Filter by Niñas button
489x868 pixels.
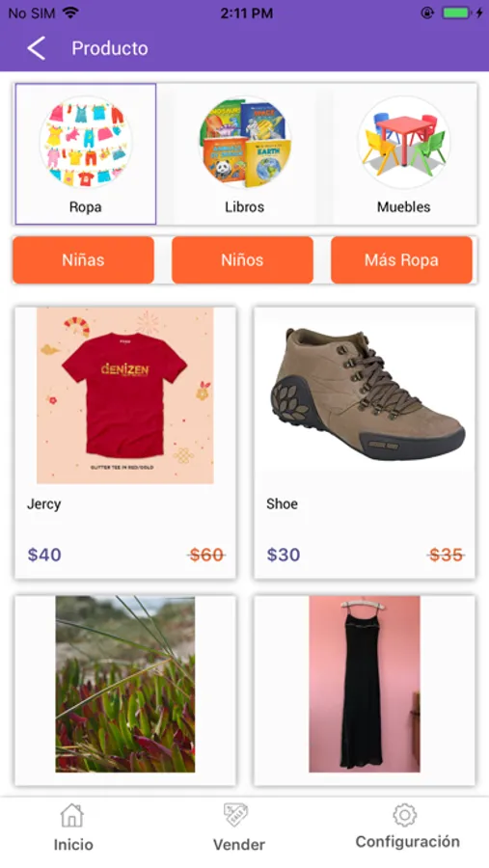(84, 260)
